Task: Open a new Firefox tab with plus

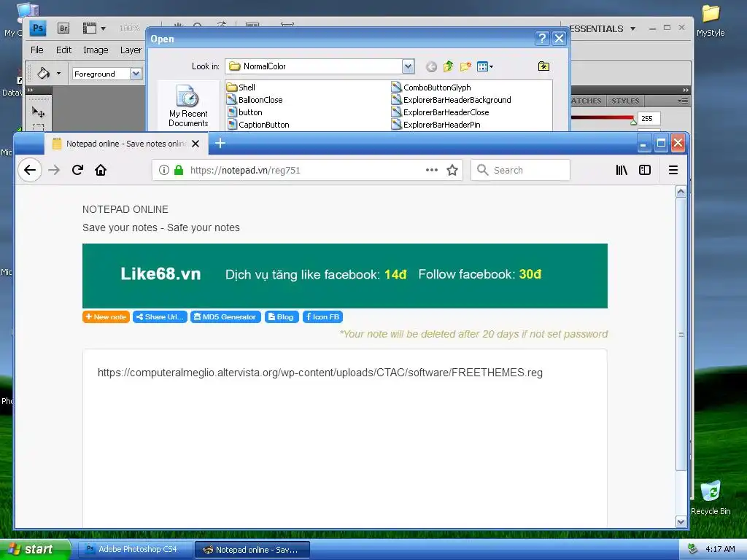Action: pyautogui.click(x=220, y=143)
